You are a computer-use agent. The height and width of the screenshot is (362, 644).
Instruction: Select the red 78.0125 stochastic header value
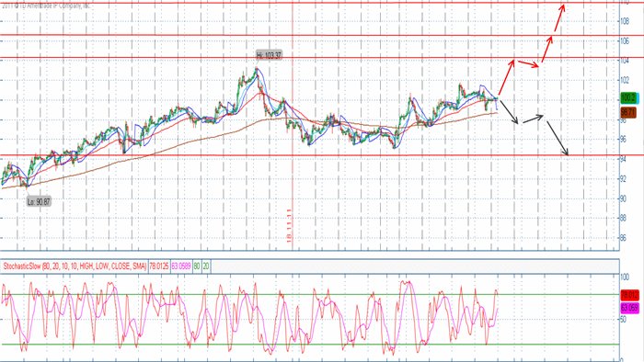coord(159,266)
